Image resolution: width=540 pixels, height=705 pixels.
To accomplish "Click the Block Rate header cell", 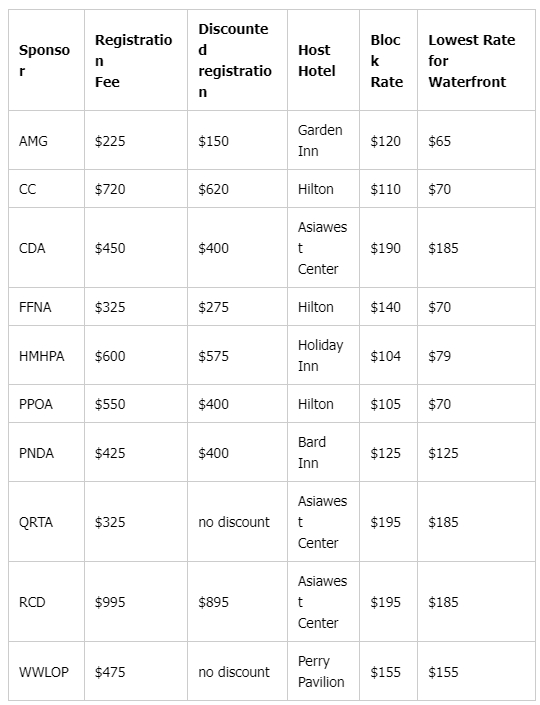I will click(x=388, y=60).
